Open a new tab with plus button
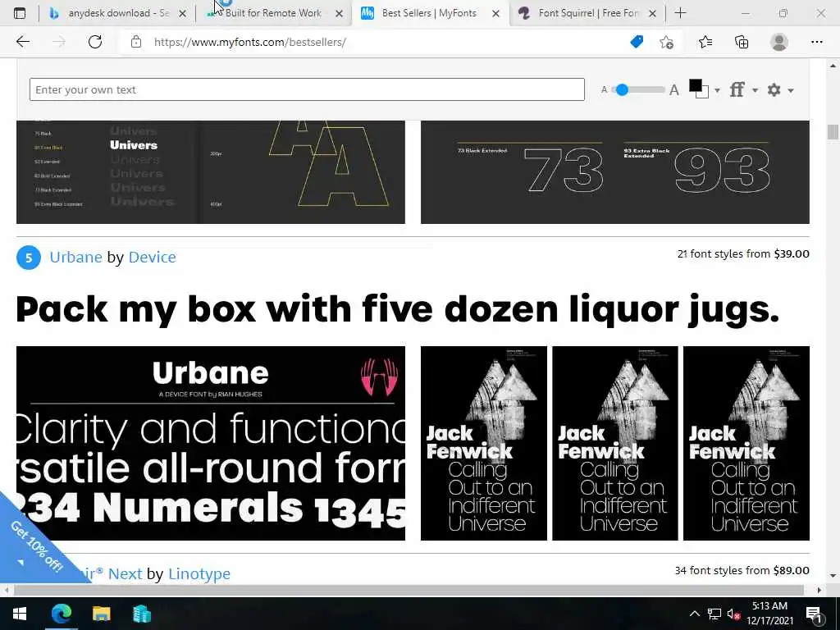 (x=680, y=13)
